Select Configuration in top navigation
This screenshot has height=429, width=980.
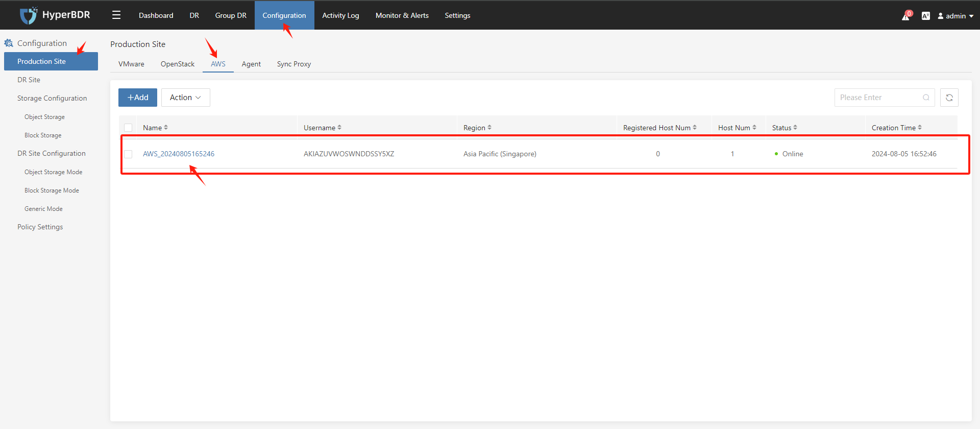[284, 15]
